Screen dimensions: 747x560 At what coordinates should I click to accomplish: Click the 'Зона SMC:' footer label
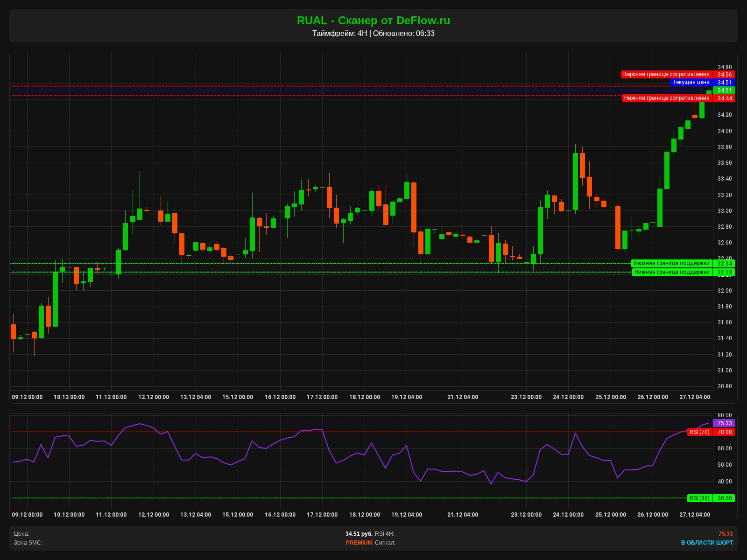28,543
